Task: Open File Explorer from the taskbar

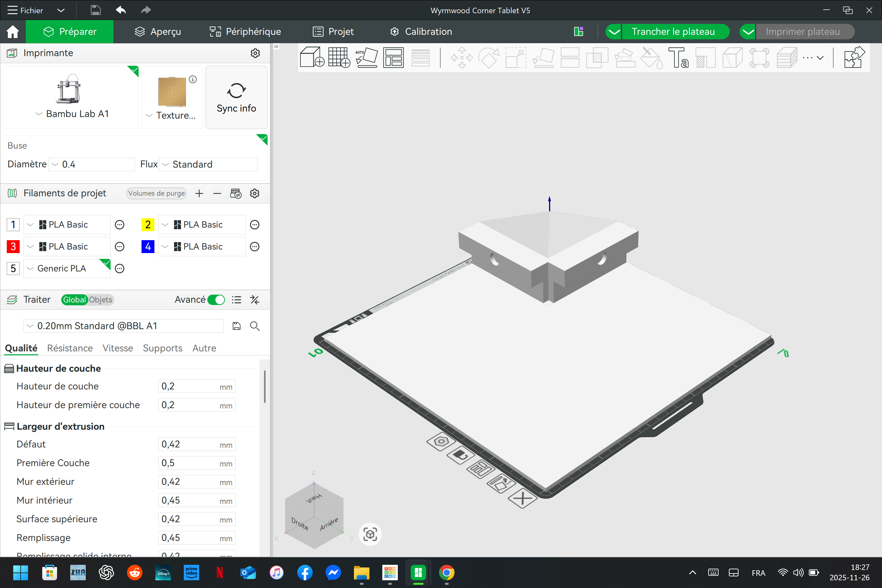Action: (361, 573)
